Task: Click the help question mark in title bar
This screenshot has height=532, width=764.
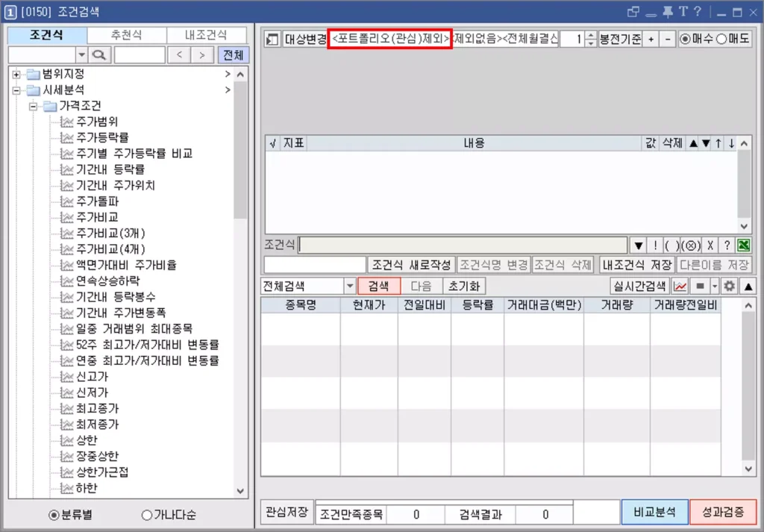Action: (698, 12)
